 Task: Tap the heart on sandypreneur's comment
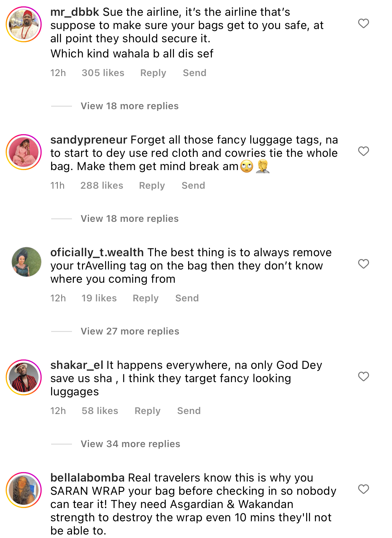pos(363,151)
